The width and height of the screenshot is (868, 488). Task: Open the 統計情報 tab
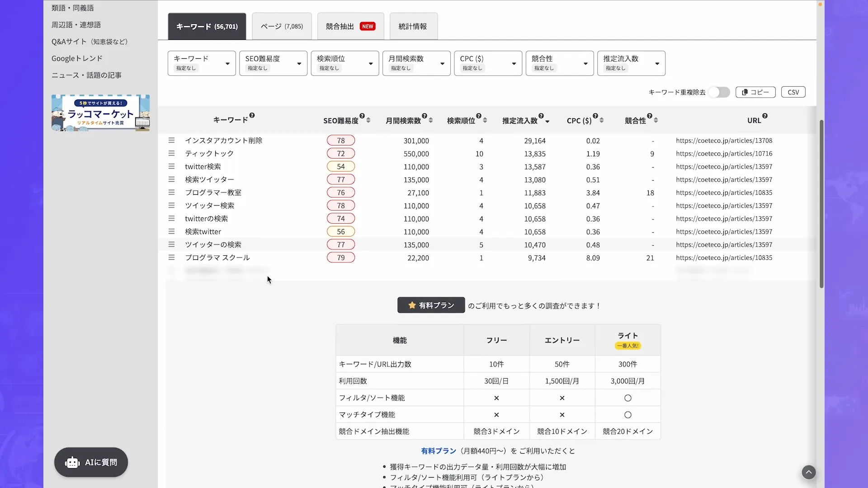412,26
